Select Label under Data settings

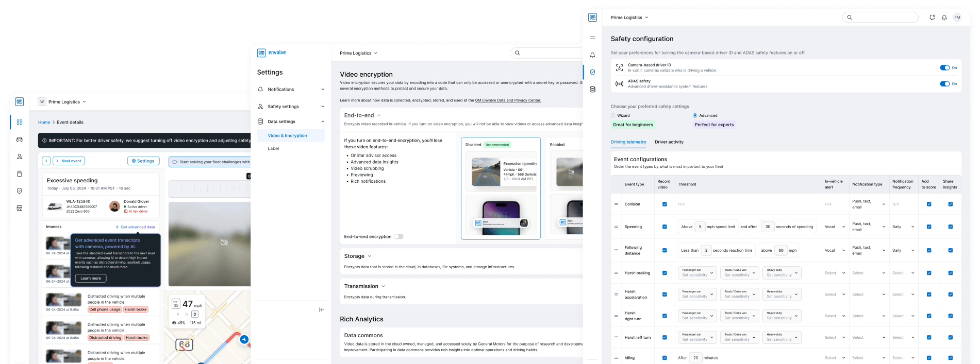pyautogui.click(x=273, y=148)
